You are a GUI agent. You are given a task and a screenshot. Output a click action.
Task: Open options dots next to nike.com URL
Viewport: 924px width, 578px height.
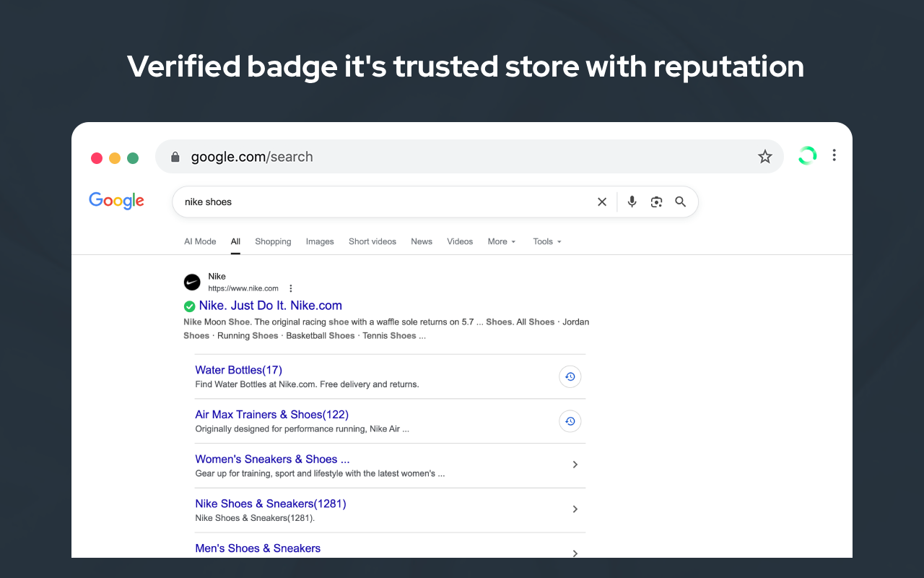[291, 288]
